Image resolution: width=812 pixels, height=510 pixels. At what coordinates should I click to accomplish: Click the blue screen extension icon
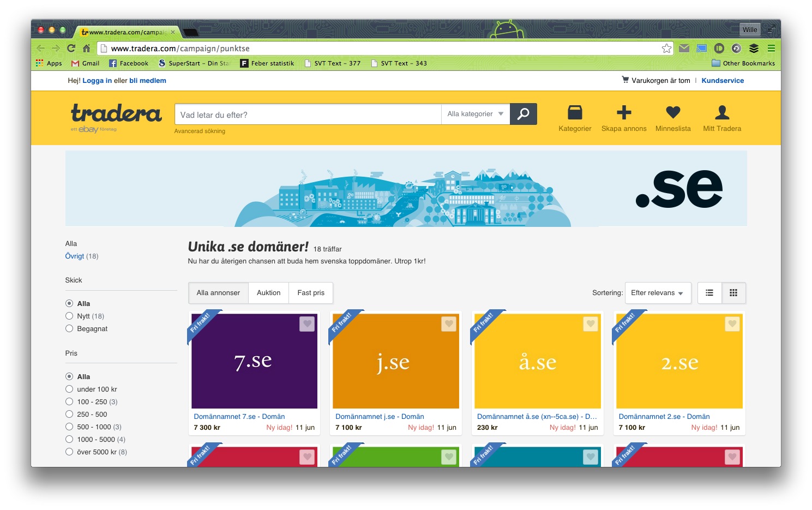pyautogui.click(x=701, y=48)
